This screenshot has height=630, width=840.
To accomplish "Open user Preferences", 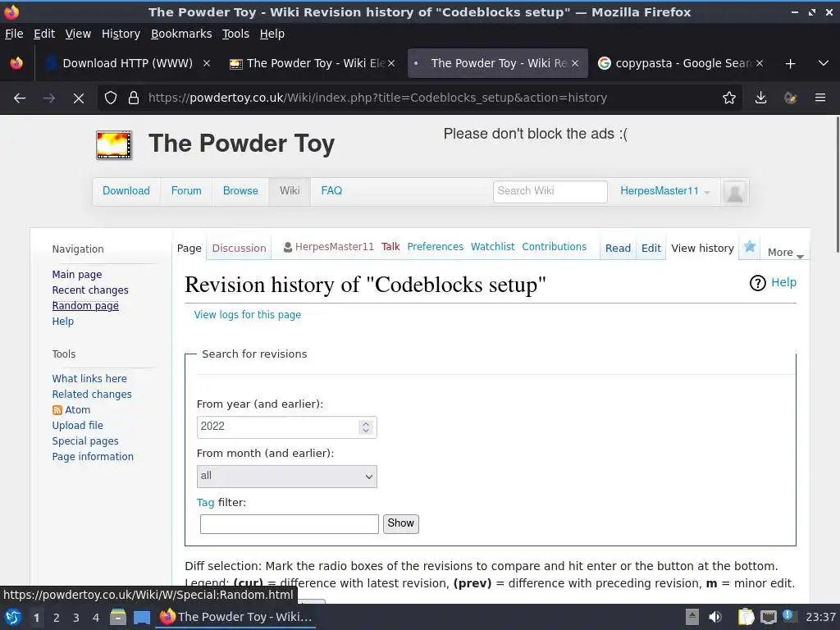I will 435,247.
